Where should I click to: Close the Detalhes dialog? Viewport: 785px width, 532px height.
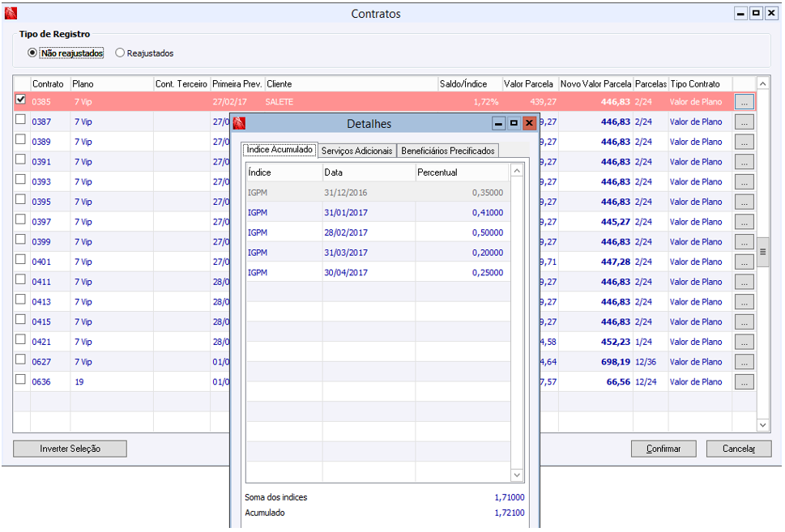[x=529, y=124]
